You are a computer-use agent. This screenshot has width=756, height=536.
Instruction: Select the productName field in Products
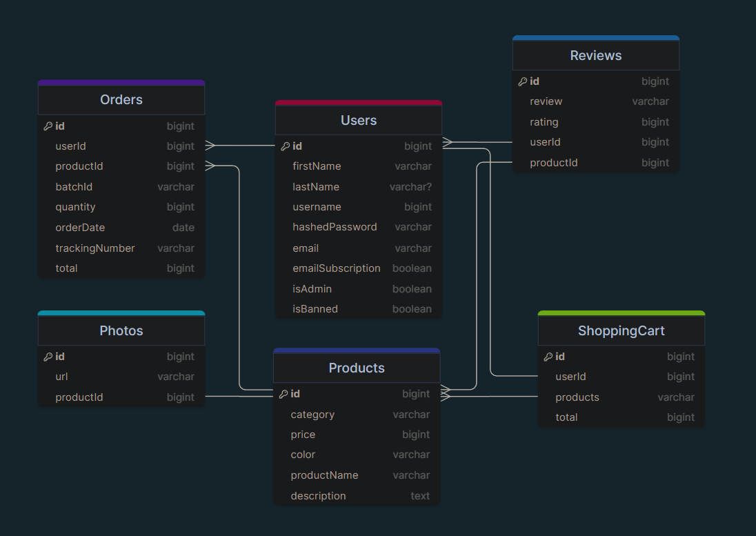(357, 476)
